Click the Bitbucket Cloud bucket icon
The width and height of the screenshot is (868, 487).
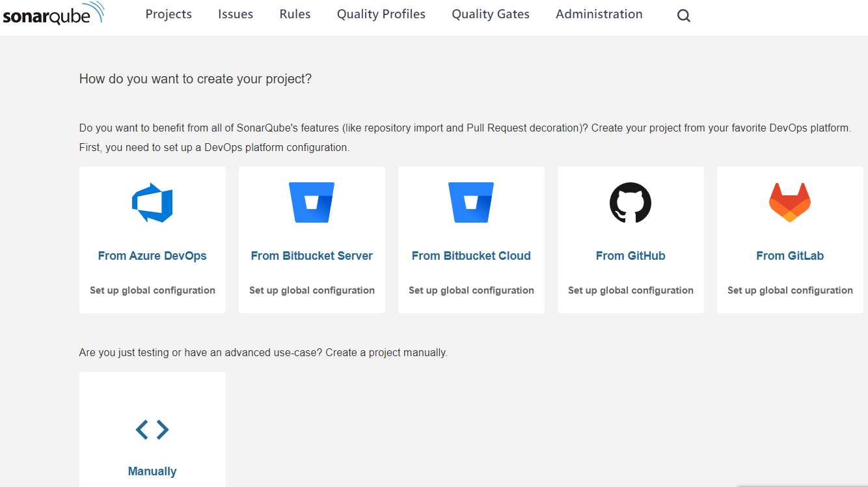[x=471, y=202]
